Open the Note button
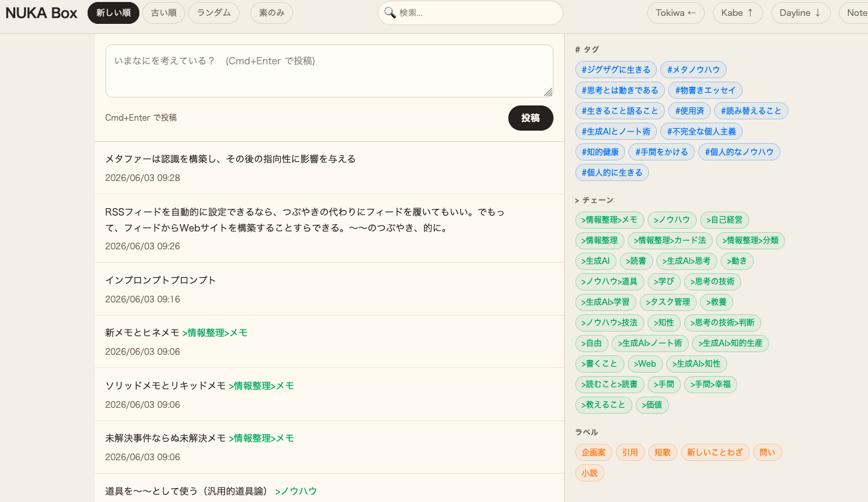Viewport: 868px width, 502px height. pos(853,13)
